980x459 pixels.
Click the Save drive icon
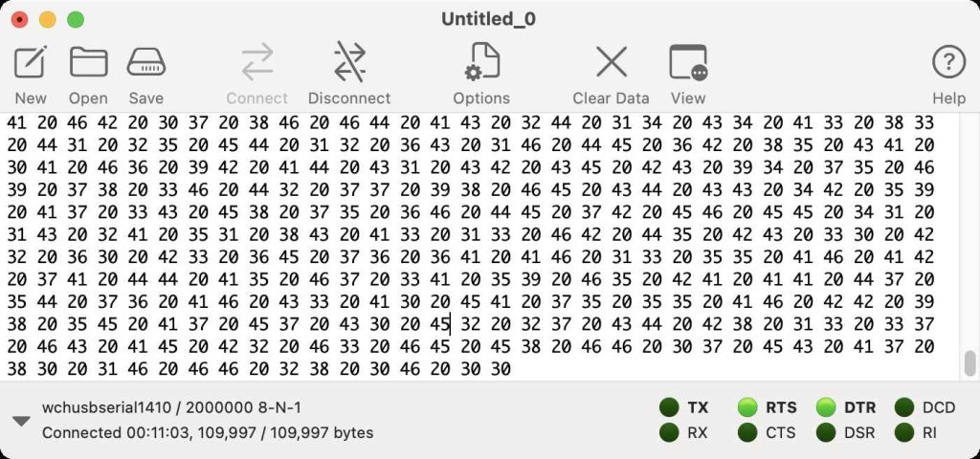pyautogui.click(x=146, y=62)
